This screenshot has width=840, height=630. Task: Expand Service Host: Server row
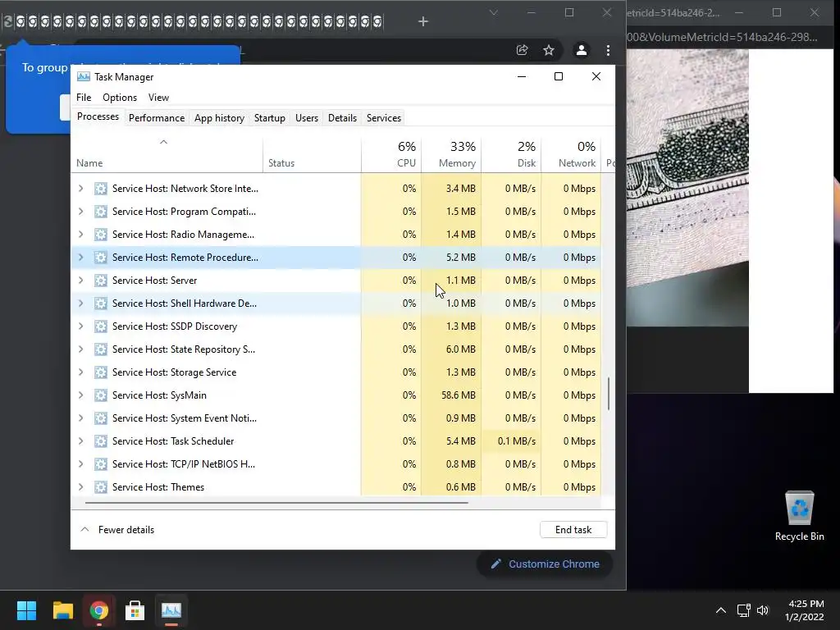81,281
